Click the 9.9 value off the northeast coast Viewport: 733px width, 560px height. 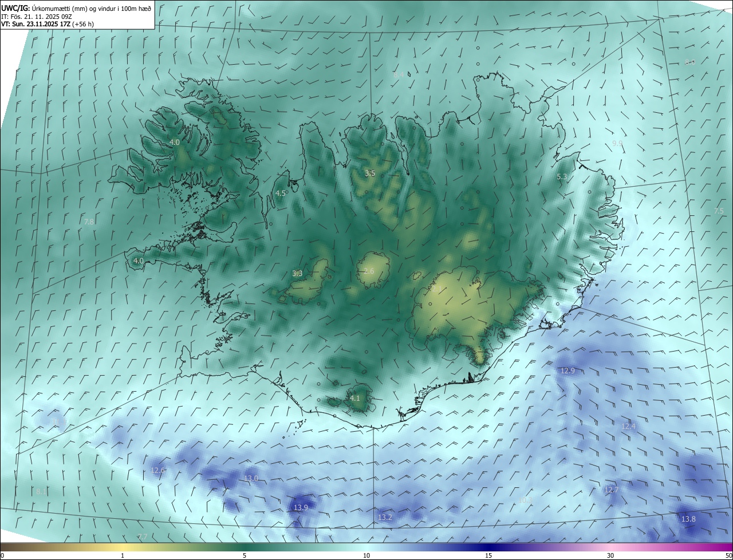tap(617, 143)
